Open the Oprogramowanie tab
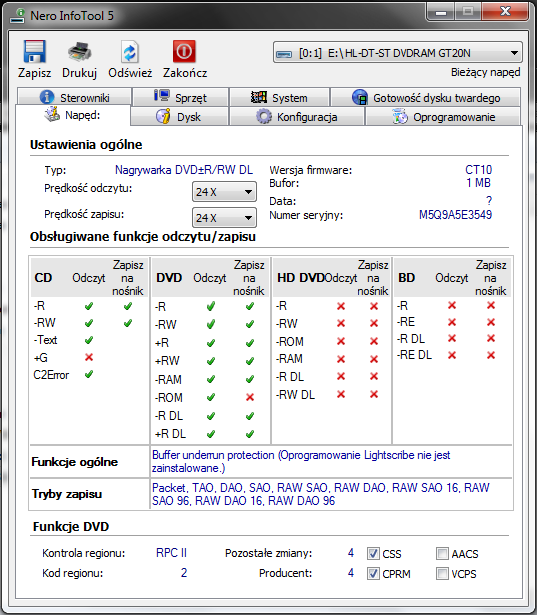This screenshot has height=615, width=537. (x=443, y=116)
